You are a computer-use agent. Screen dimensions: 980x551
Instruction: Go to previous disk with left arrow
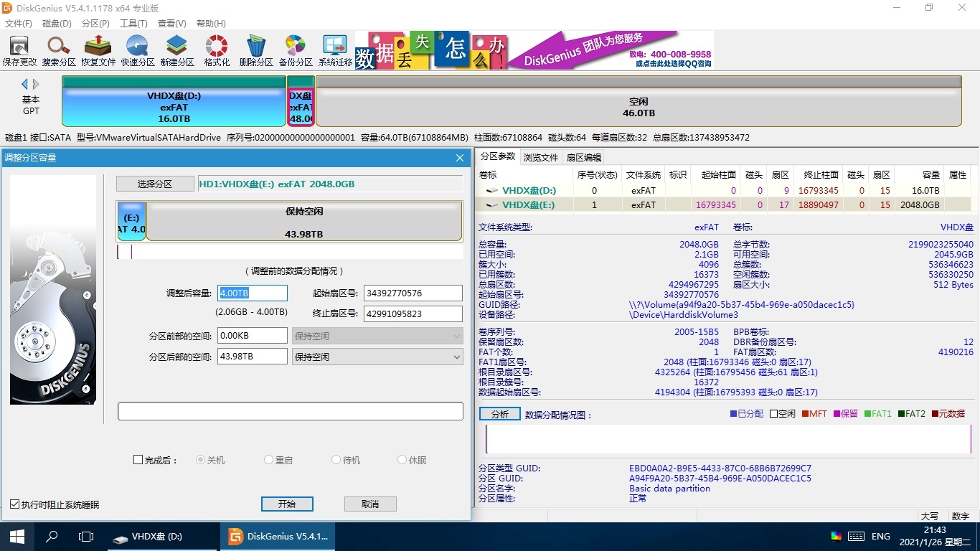coord(25,84)
